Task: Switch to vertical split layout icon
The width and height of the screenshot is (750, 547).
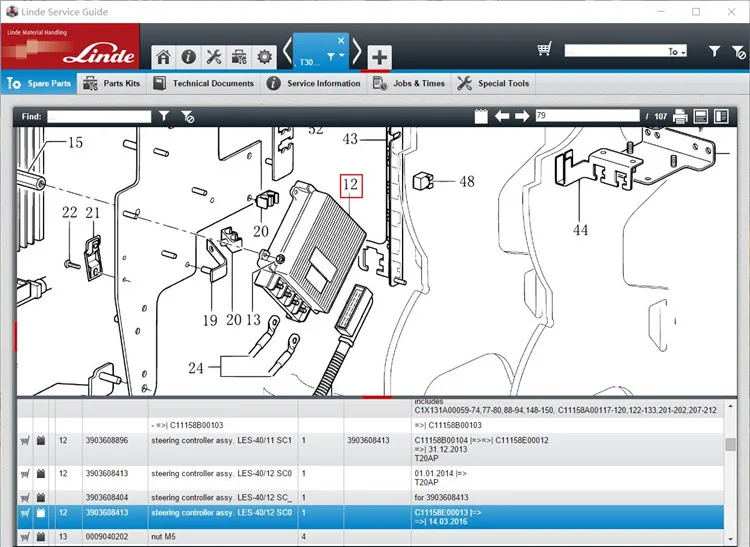Action: coord(721,116)
